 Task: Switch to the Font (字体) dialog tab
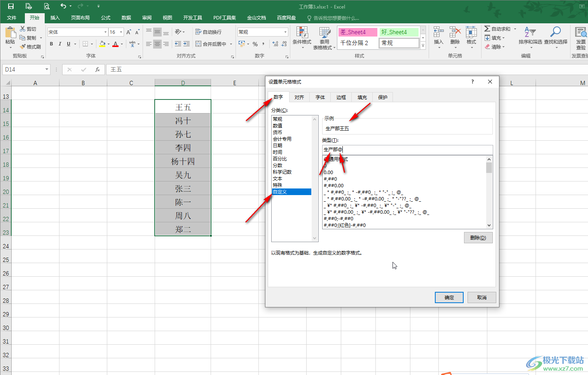coord(320,97)
